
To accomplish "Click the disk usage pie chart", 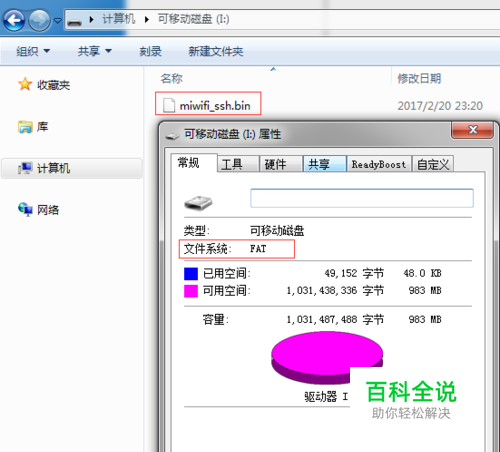I will [x=327, y=357].
